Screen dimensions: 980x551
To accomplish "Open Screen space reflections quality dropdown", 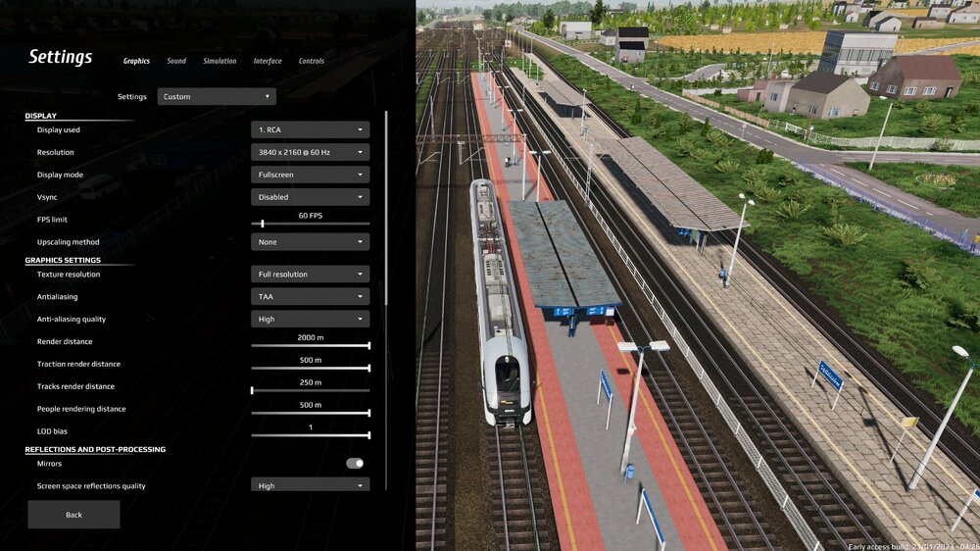I will pyautogui.click(x=310, y=485).
